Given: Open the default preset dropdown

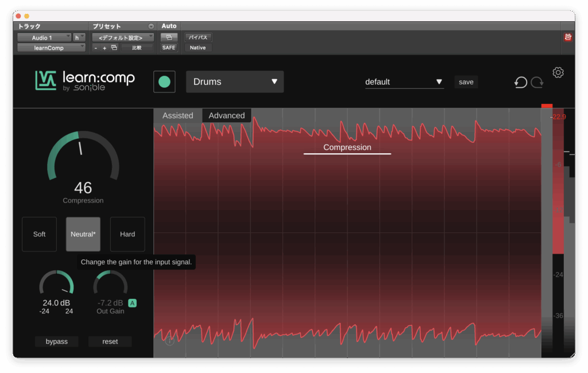Looking at the screenshot, I should point(404,82).
